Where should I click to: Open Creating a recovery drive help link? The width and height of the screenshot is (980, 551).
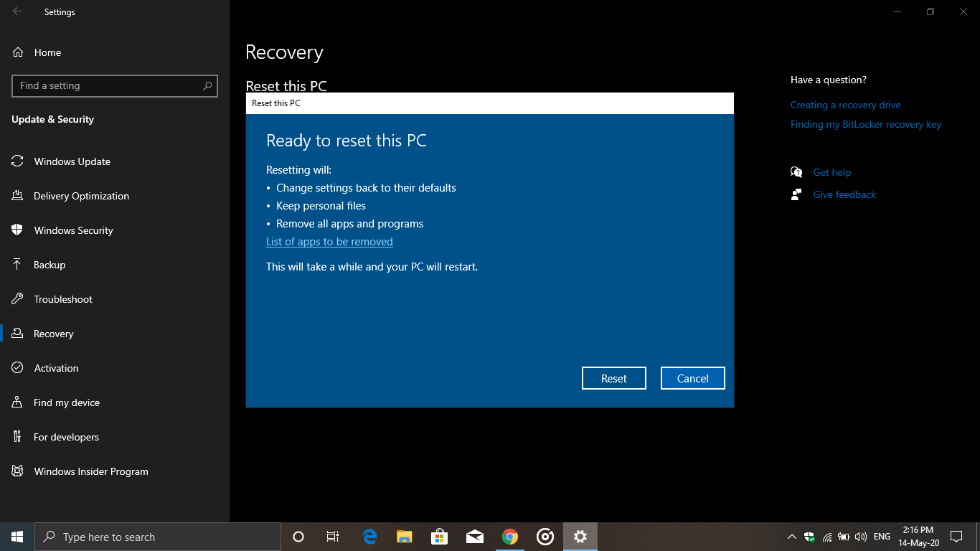pyautogui.click(x=846, y=105)
